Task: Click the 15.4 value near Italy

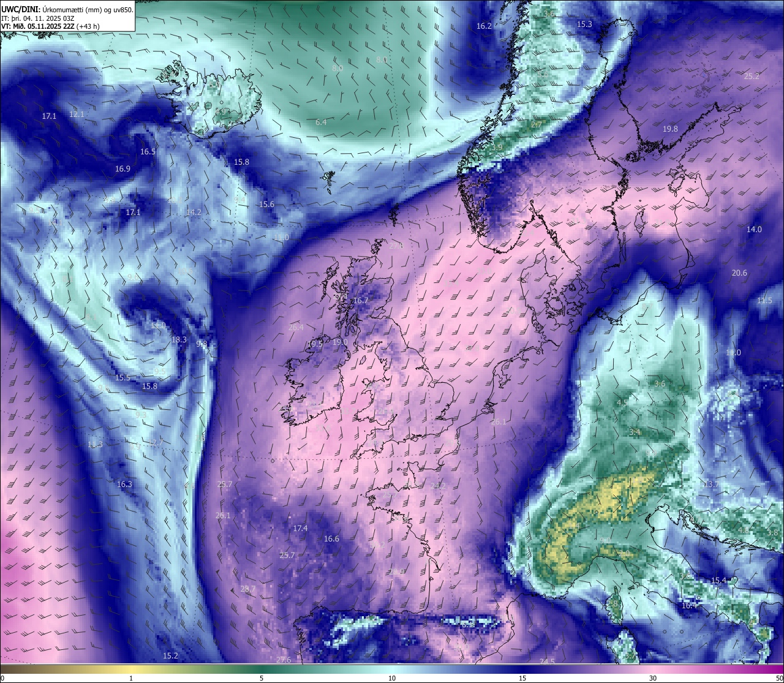Action: pyautogui.click(x=718, y=580)
